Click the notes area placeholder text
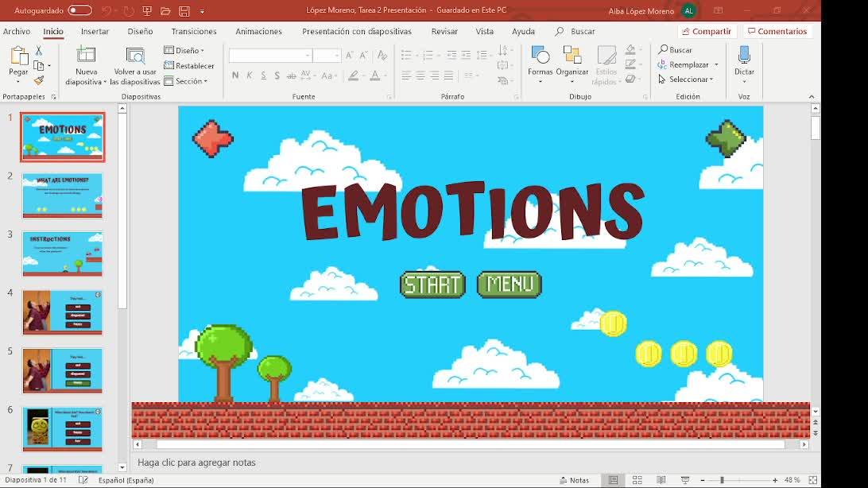 click(196, 462)
